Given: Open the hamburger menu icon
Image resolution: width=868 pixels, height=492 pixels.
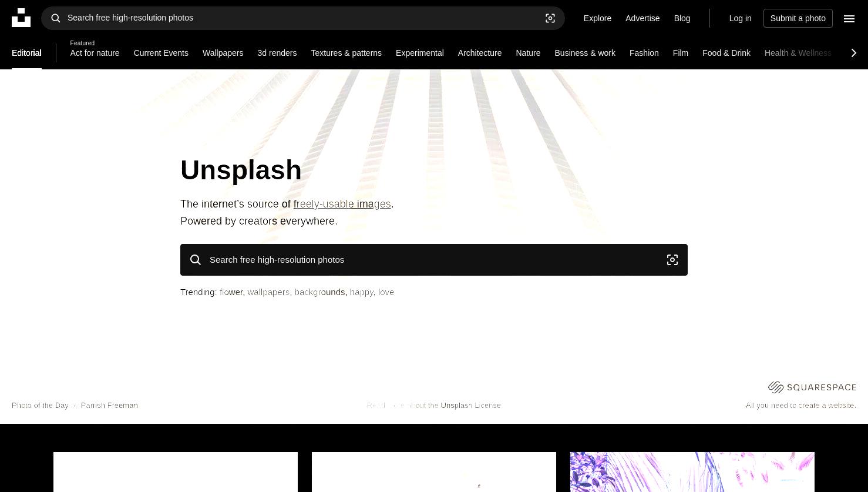Looking at the screenshot, I should tap(849, 18).
